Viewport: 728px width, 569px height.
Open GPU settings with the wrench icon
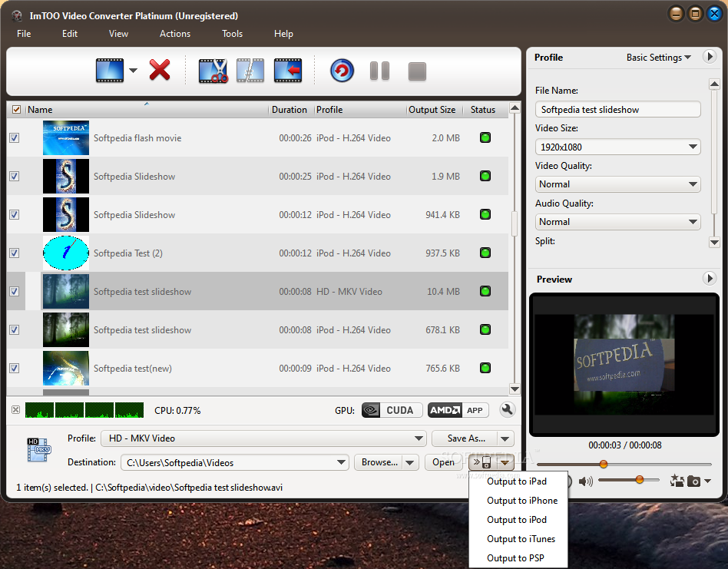click(508, 409)
